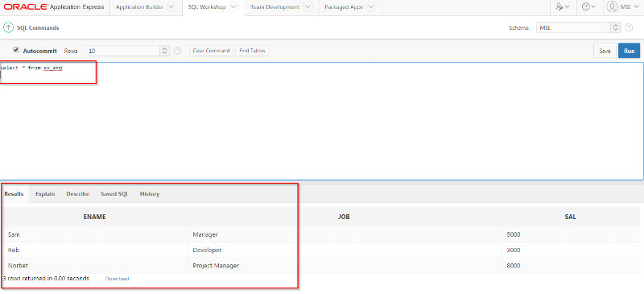
Task: Expand the SQL Workshop dropdown arrow
Action: pos(233,7)
